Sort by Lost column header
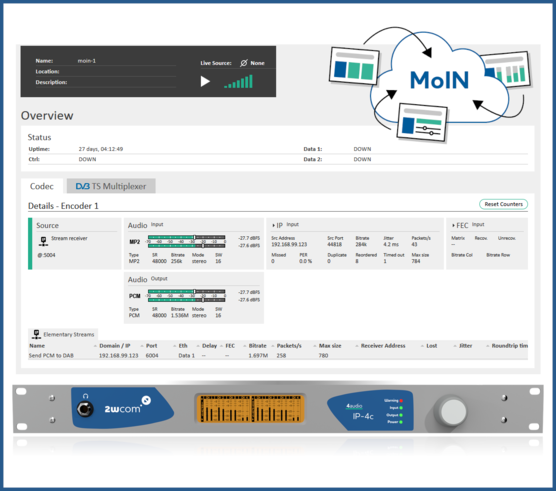Viewport: 556px width, 491px height. pyautogui.click(x=432, y=346)
